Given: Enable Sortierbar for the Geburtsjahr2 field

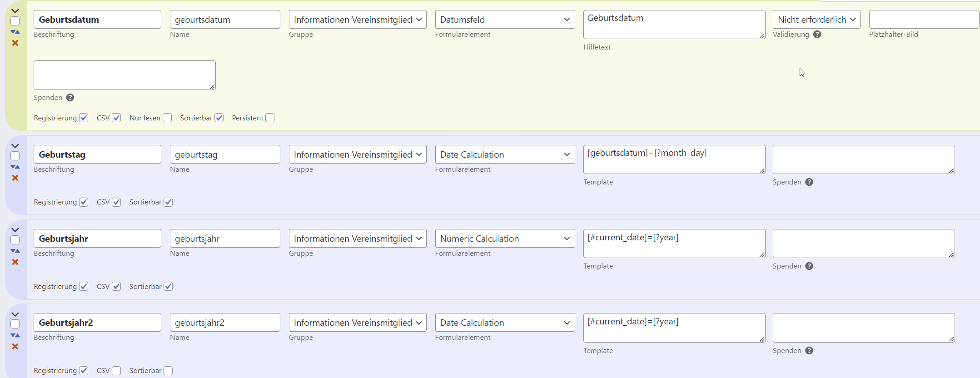Looking at the screenshot, I should pyautogui.click(x=168, y=371).
